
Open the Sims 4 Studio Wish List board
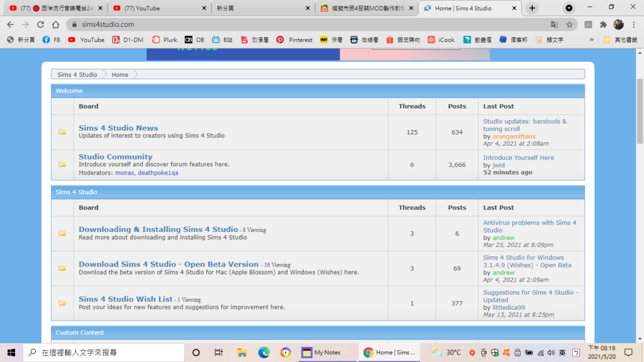(126, 299)
